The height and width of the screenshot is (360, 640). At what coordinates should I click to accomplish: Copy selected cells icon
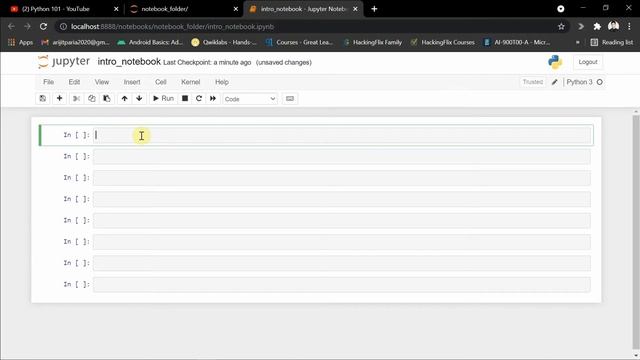(x=91, y=98)
